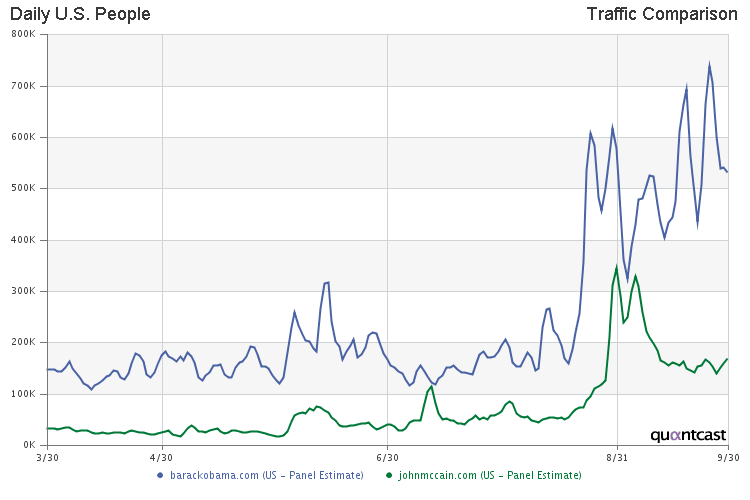Image resolution: width=750 pixels, height=500 pixels.
Task: Click the highest blue line peak above 700K
Action: click(x=709, y=66)
